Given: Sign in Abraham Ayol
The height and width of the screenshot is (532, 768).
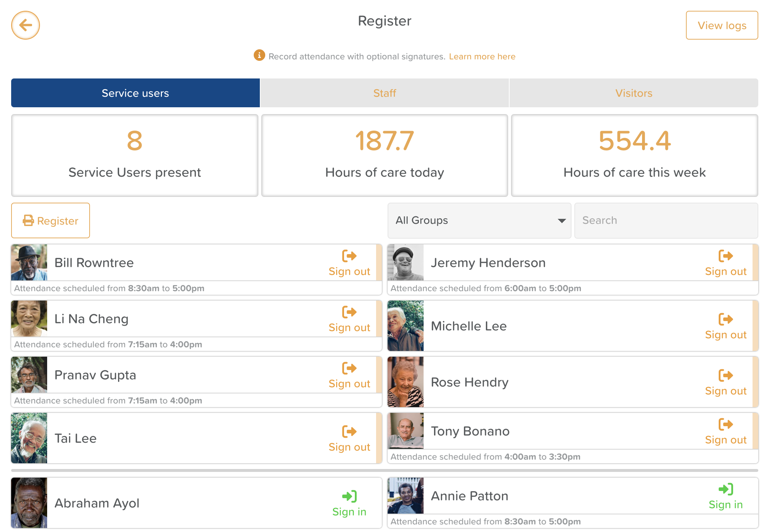Looking at the screenshot, I should click(349, 504).
